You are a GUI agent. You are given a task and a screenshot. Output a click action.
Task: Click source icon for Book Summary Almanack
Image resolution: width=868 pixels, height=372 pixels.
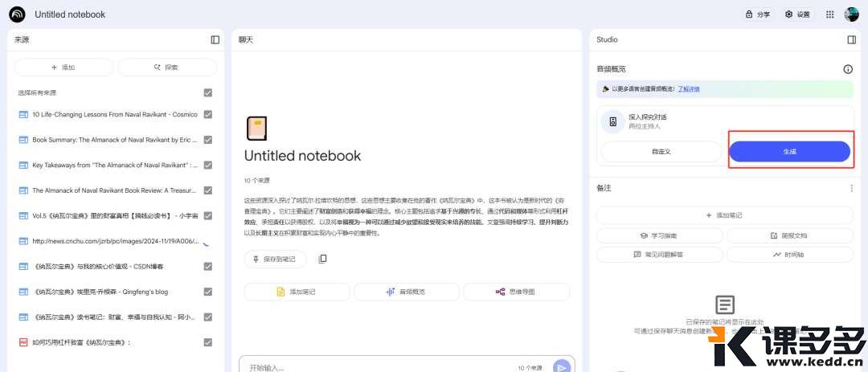(x=23, y=140)
